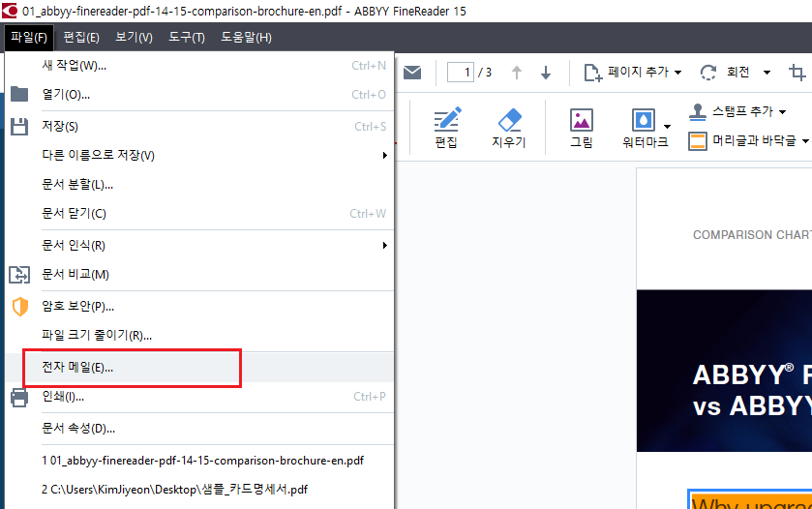Open the 도구(T) menu

tap(187, 38)
